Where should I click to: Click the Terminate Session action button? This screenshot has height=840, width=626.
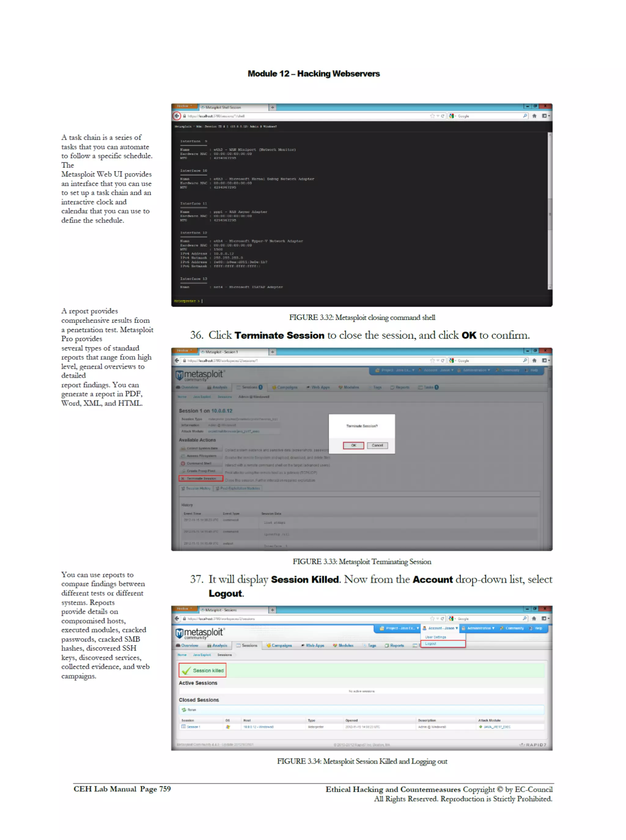201,478
